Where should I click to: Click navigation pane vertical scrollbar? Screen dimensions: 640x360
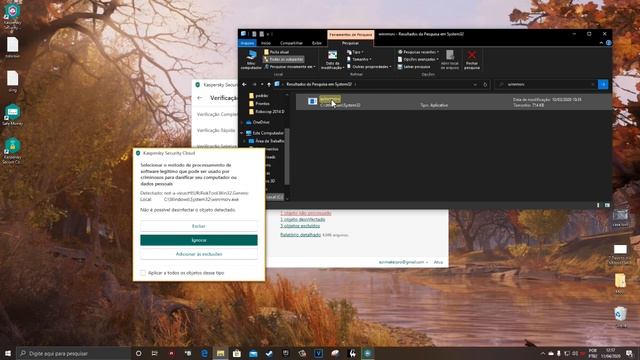click(287, 156)
